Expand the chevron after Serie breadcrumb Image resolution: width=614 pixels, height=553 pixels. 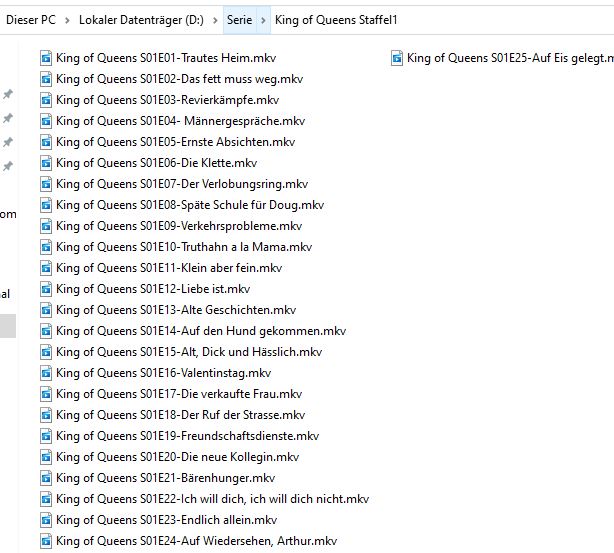(x=264, y=20)
